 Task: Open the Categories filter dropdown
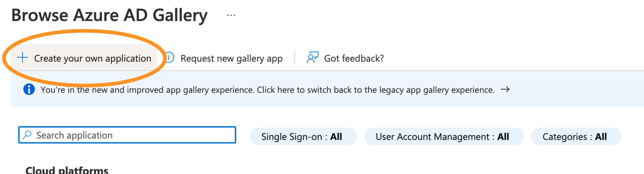pyautogui.click(x=576, y=137)
